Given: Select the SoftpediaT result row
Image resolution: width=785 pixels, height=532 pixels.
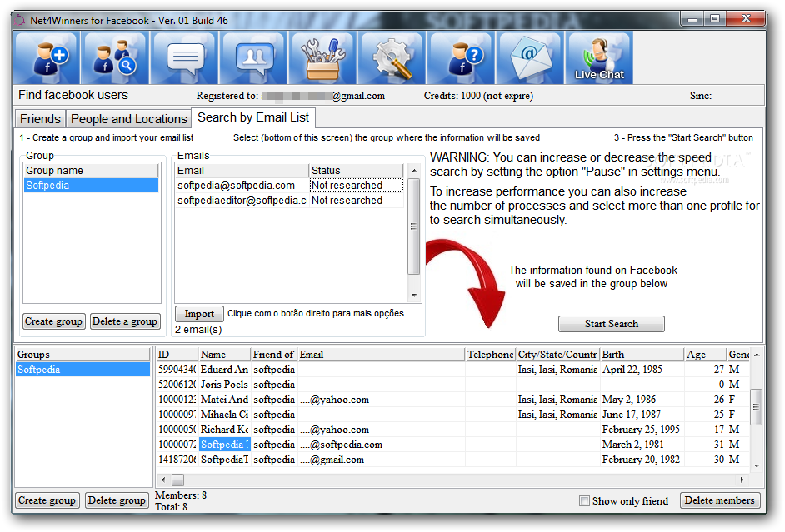Looking at the screenshot, I should [x=453, y=460].
